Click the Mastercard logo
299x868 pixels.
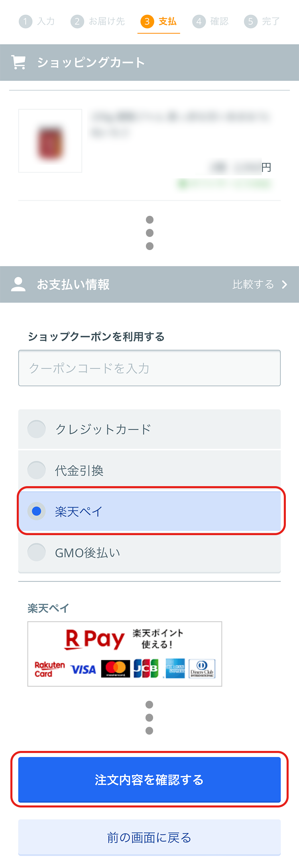pos(116,669)
